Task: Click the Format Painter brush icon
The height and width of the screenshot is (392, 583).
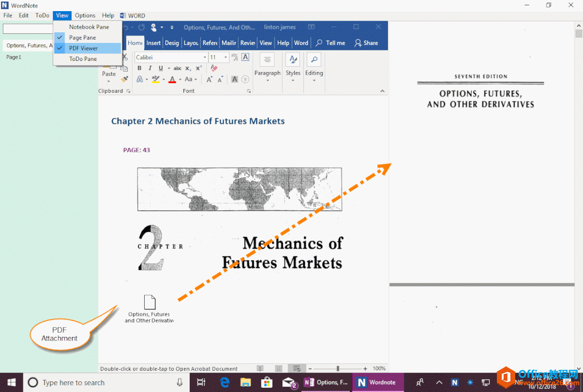Action: point(125,79)
